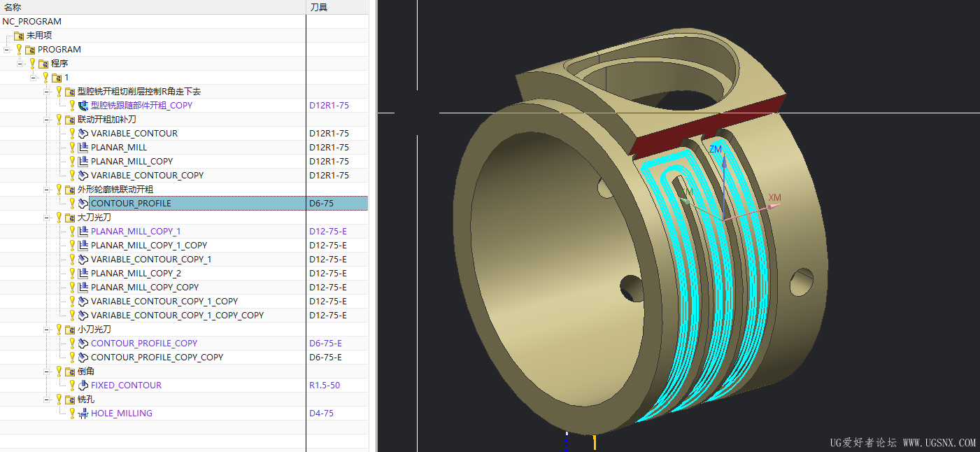Click the status marker beside PLANAR_MILL_COPY_2
Viewport: 980px width, 452px height.
71,274
